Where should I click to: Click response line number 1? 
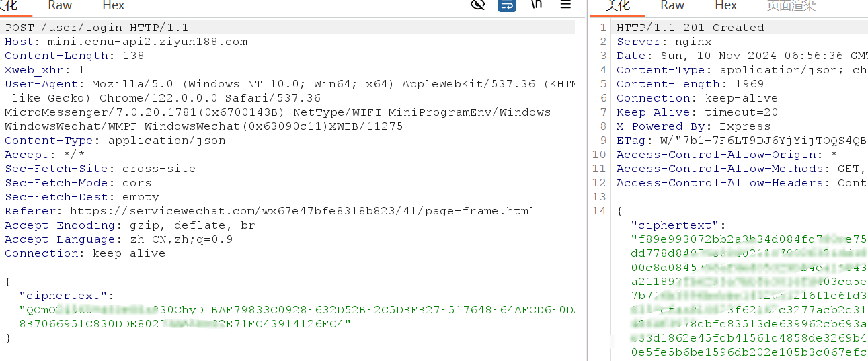[603, 28]
